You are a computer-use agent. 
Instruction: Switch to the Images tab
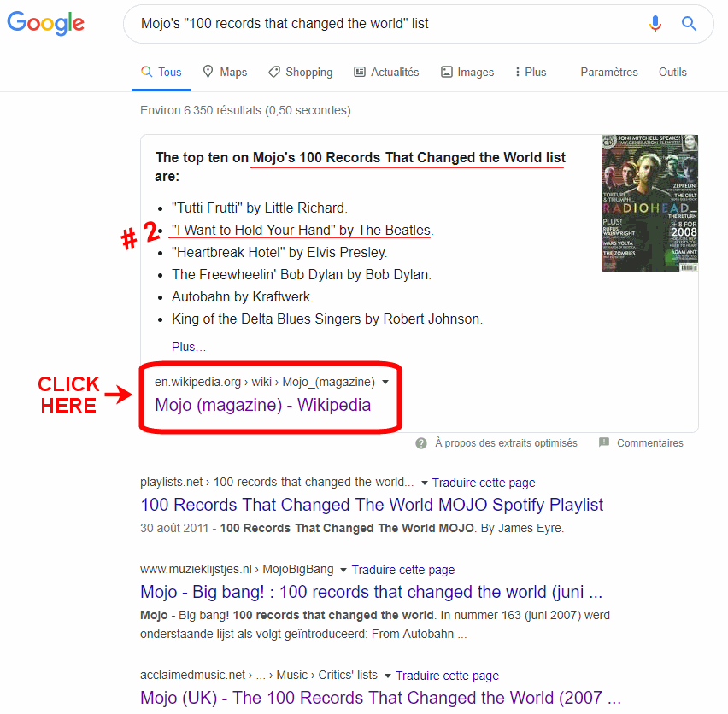467,72
